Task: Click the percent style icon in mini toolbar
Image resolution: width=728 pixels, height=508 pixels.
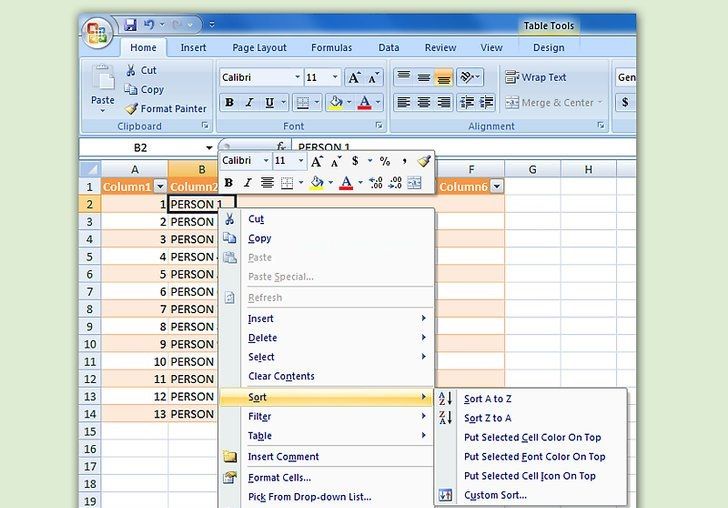Action: point(385,161)
